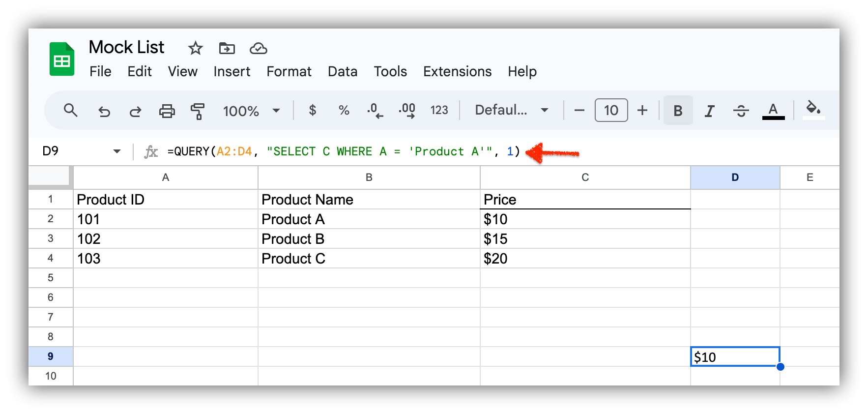The width and height of the screenshot is (868, 414).
Task: Format as currency with dollar button
Action: [312, 110]
